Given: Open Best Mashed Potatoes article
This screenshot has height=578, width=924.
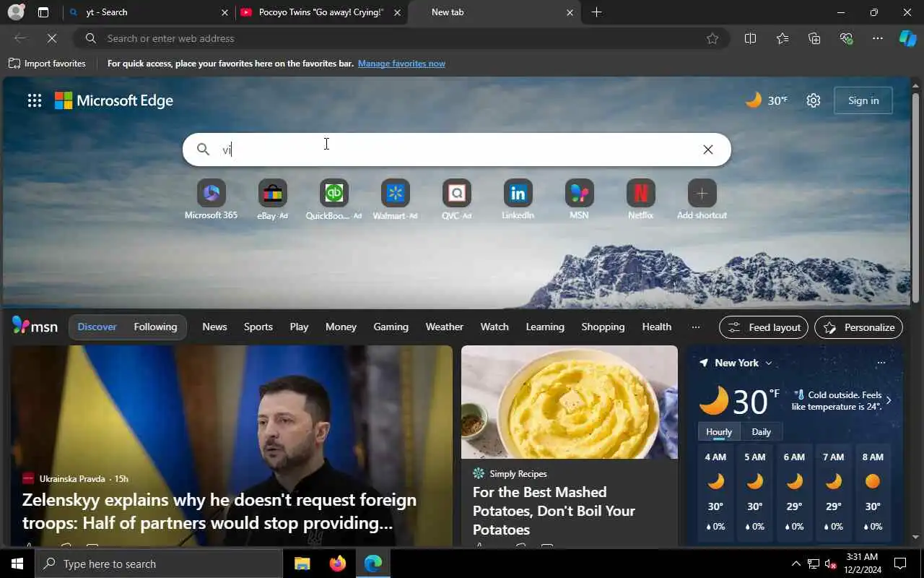Looking at the screenshot, I should point(554,511).
